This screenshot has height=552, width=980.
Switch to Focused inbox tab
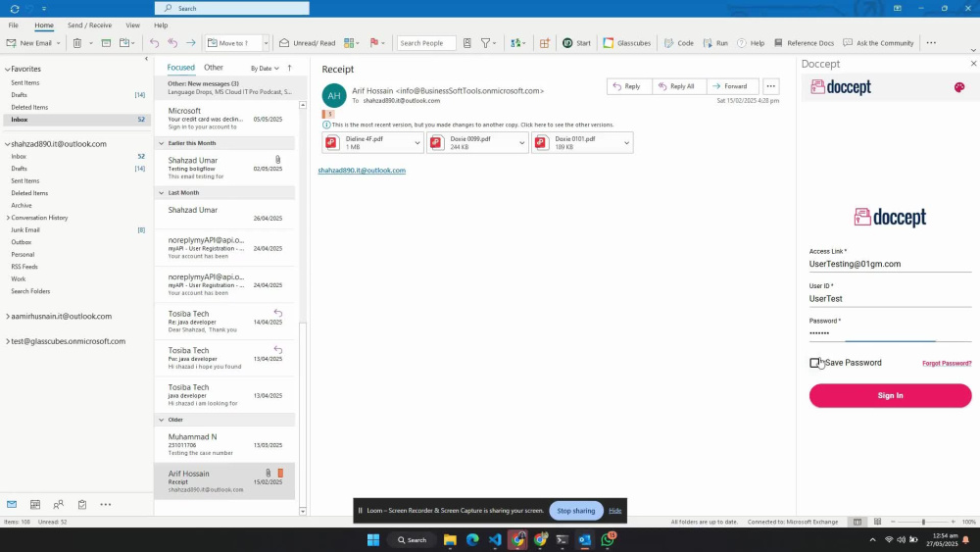(180, 68)
